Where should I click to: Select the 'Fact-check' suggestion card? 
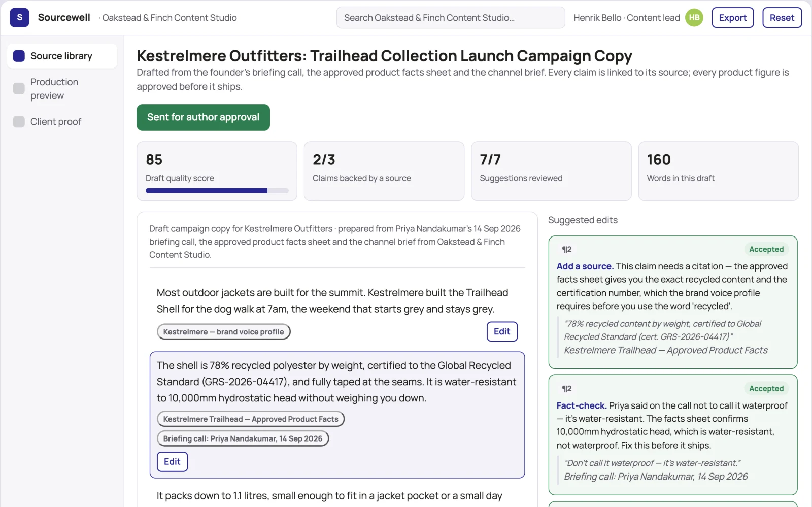point(673,435)
